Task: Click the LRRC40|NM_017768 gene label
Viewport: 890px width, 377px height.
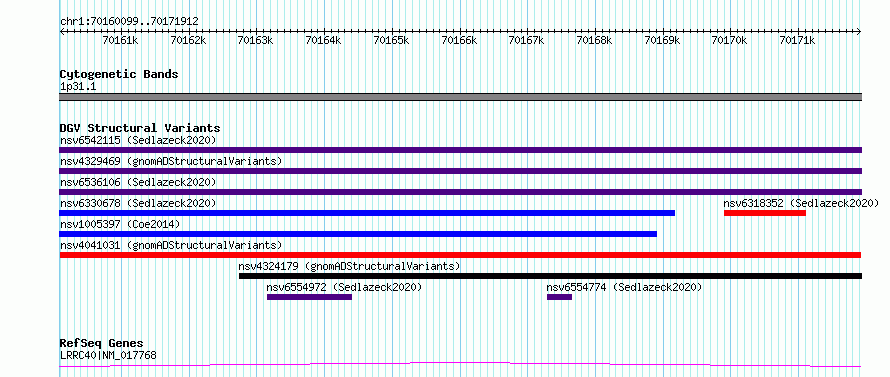Action: tap(108, 356)
